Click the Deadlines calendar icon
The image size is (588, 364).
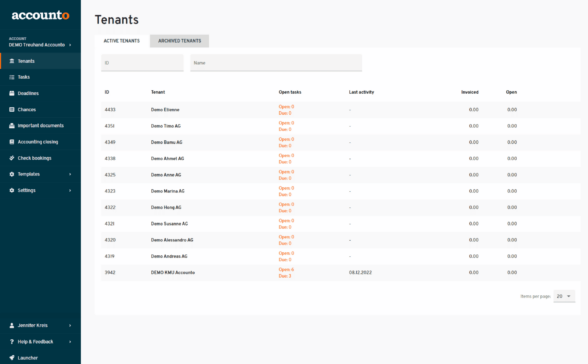click(12, 93)
